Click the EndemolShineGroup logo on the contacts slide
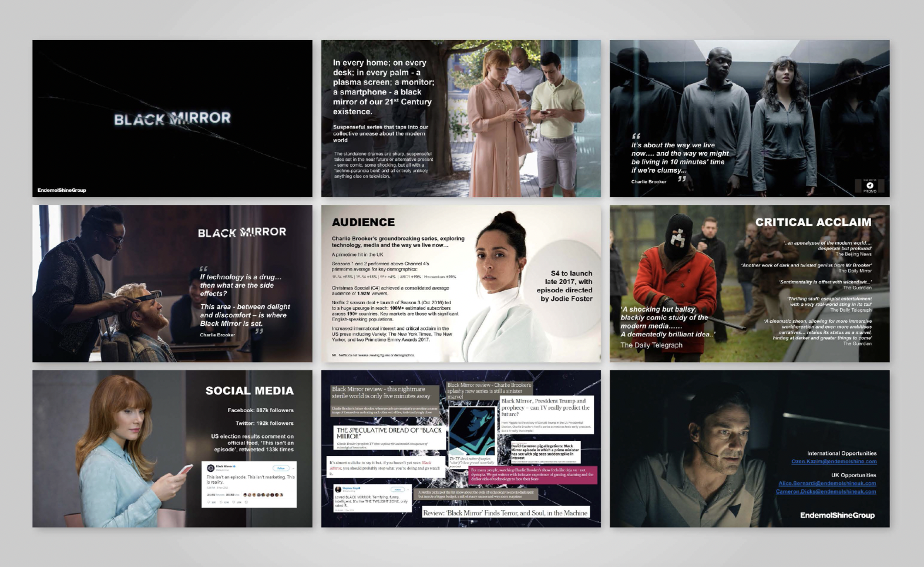The image size is (924, 567). 837,515
